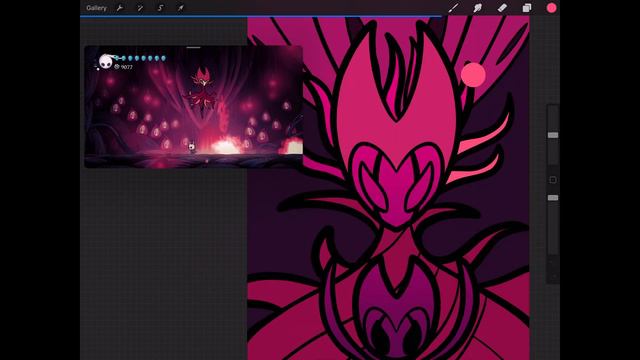Open the Actions wrench menu
Screen dimensions: 640x360
[120, 8]
